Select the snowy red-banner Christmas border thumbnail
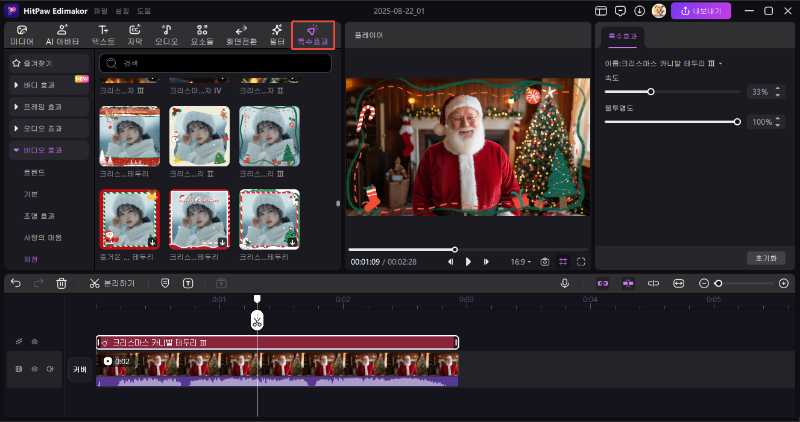Viewport: 800px width, 422px height. pyautogui.click(x=130, y=136)
